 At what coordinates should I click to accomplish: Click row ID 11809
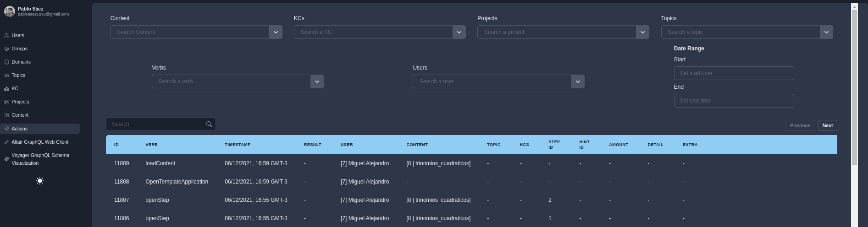(x=122, y=163)
